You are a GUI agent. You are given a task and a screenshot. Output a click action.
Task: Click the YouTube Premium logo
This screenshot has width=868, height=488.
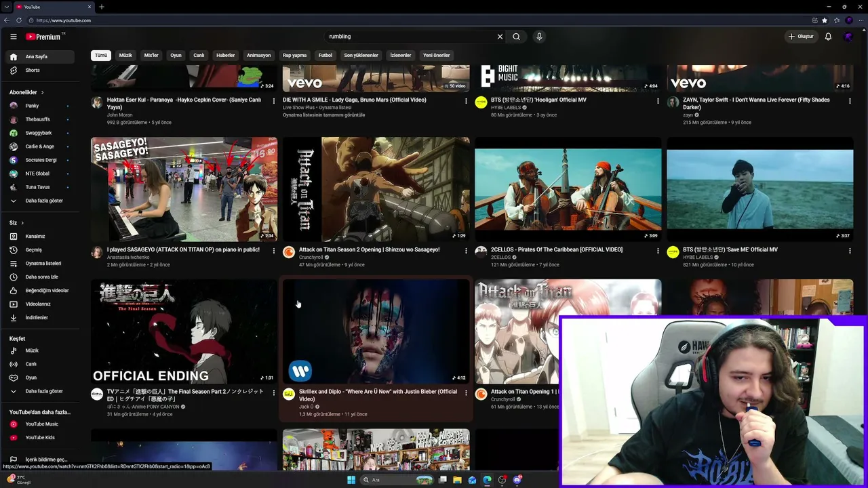coord(45,37)
